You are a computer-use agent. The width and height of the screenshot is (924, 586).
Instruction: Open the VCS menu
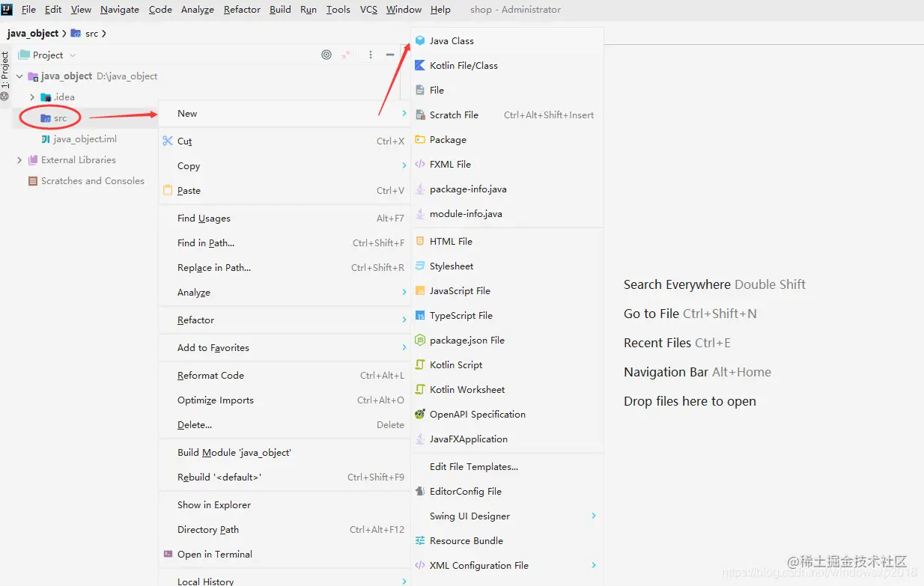click(368, 10)
